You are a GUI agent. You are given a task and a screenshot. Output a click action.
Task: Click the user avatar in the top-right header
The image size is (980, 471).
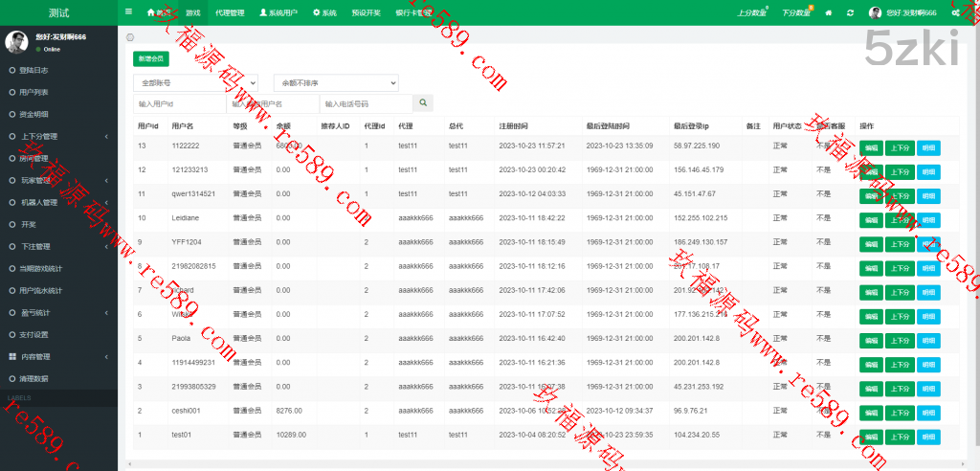coord(875,12)
